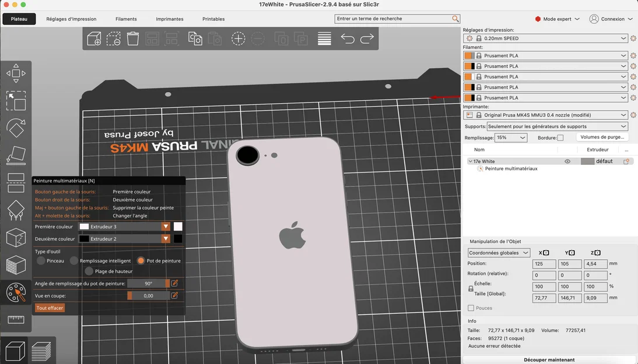This screenshot has width=638, height=364.
Task: Click the print settings gear icon
Action: click(x=633, y=38)
